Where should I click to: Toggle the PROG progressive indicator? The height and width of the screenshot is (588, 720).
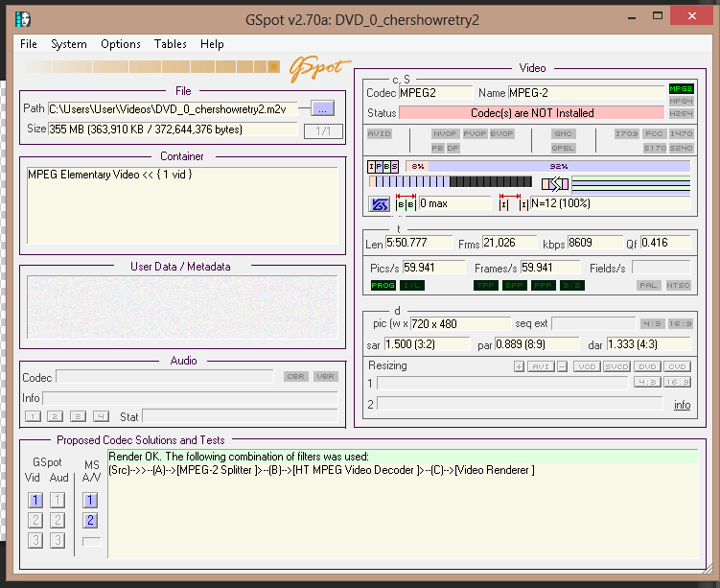coord(383,285)
